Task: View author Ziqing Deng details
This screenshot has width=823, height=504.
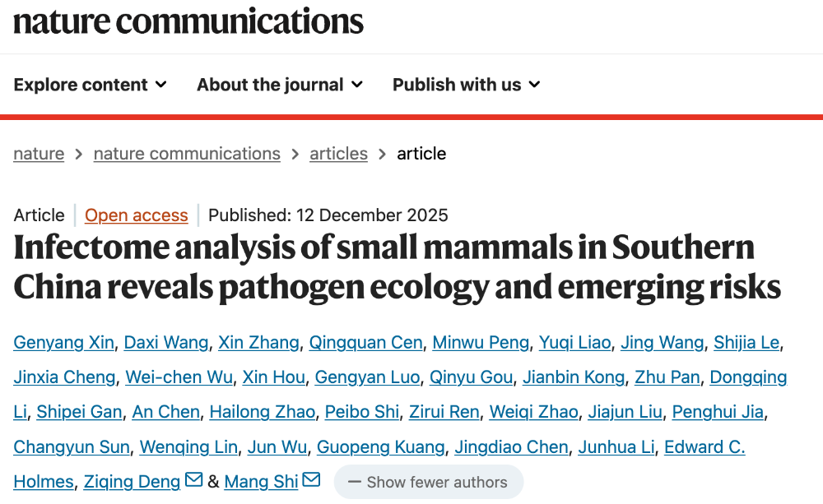Action: pos(133,482)
